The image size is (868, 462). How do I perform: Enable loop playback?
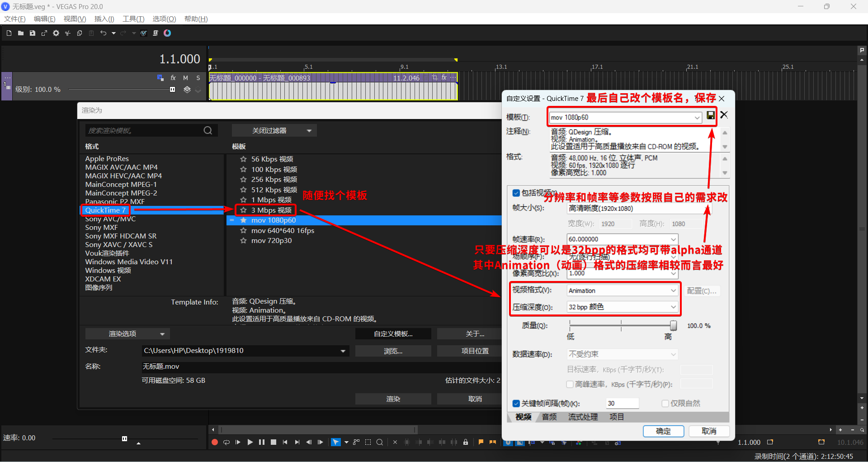(x=226, y=442)
